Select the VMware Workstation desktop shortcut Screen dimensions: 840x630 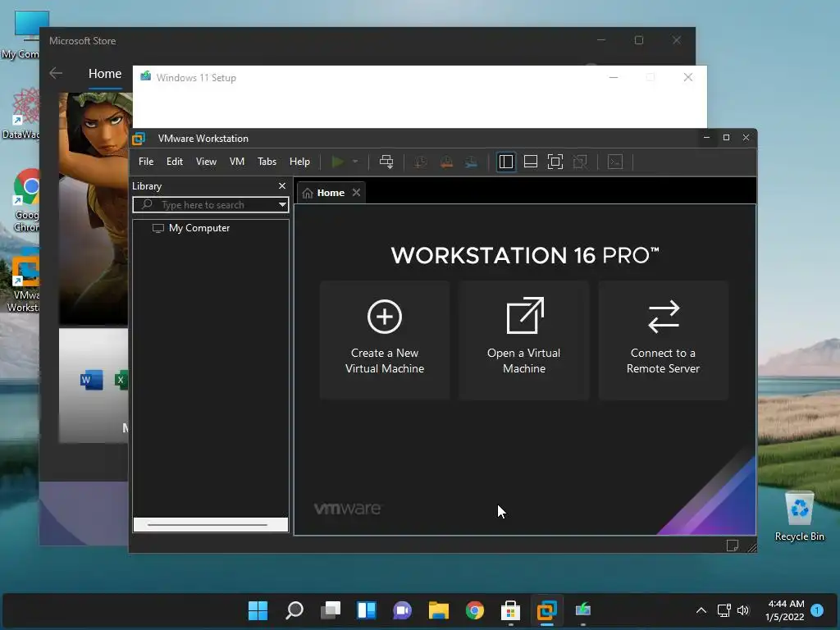pos(24,281)
